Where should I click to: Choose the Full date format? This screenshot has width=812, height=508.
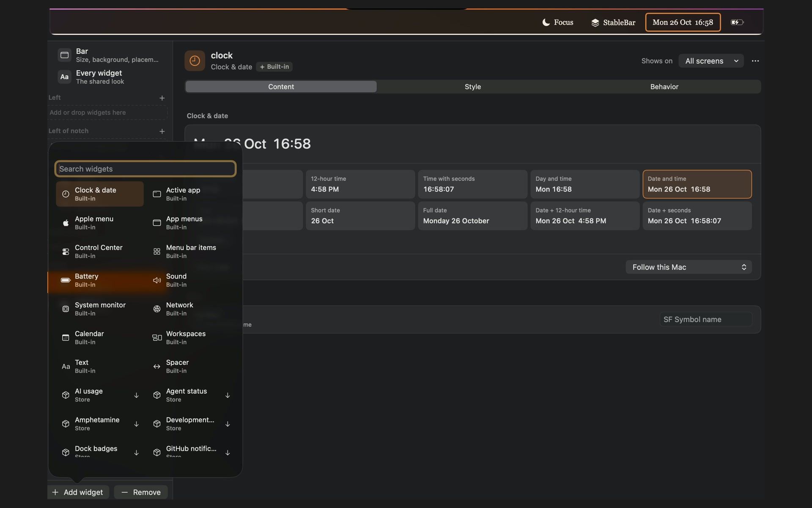tap(472, 216)
